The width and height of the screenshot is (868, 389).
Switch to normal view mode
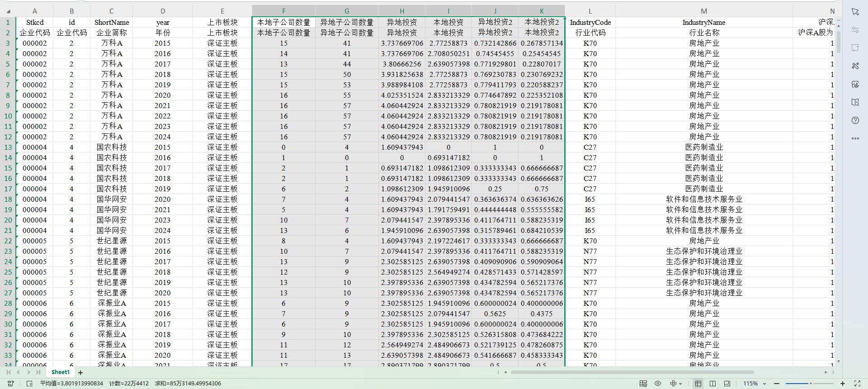(698, 384)
